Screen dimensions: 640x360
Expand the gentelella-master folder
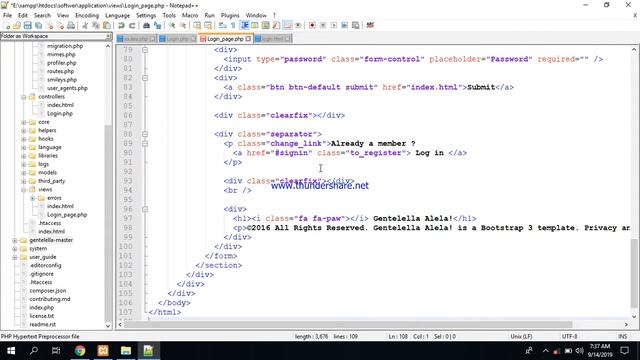[x=15, y=240]
